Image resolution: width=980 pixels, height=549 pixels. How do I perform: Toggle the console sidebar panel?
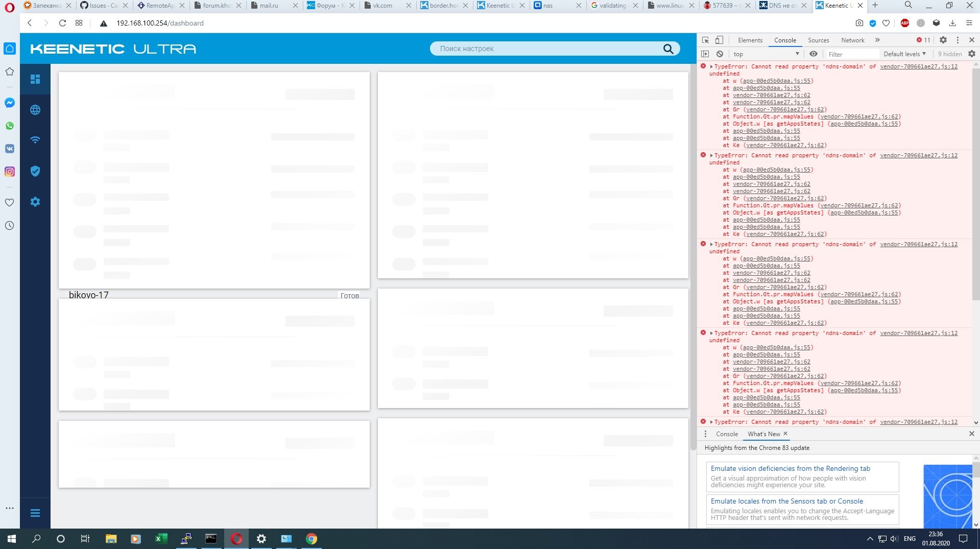(705, 54)
